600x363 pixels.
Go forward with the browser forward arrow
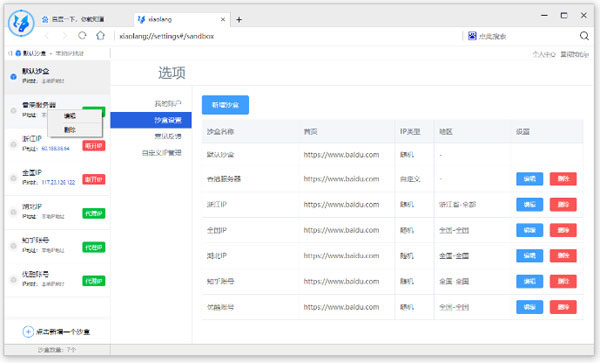tap(64, 36)
